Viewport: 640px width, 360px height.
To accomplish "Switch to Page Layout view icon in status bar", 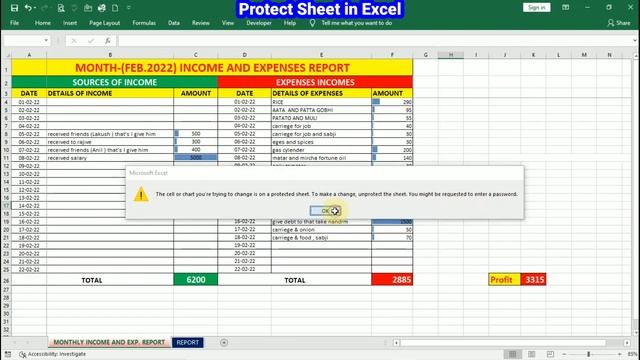I will pyautogui.click(x=531, y=354).
